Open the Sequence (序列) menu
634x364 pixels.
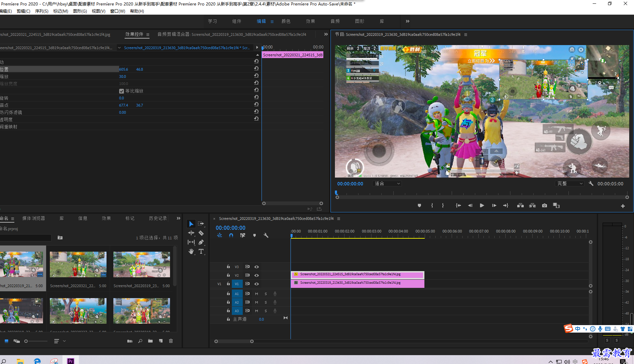pyautogui.click(x=42, y=11)
